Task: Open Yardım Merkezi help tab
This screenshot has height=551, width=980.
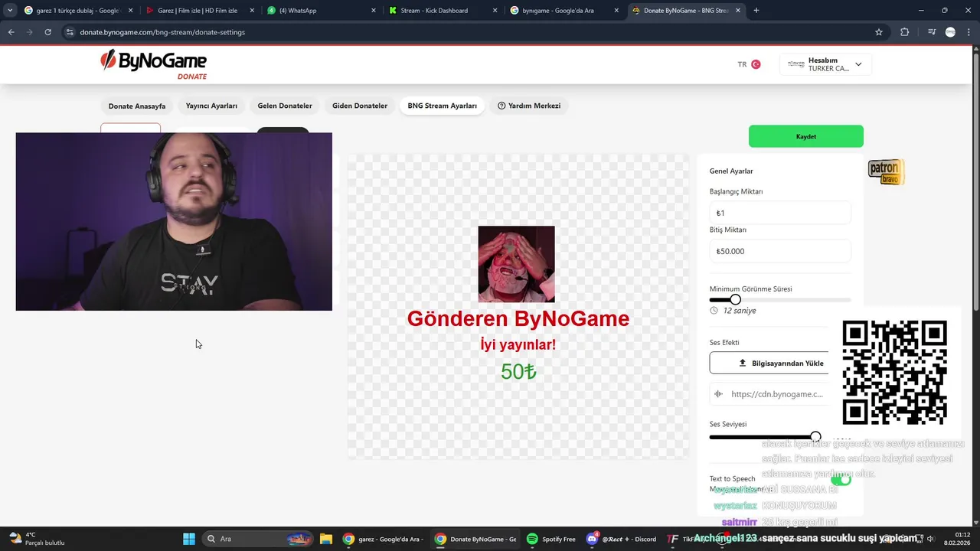Action: [x=529, y=106]
